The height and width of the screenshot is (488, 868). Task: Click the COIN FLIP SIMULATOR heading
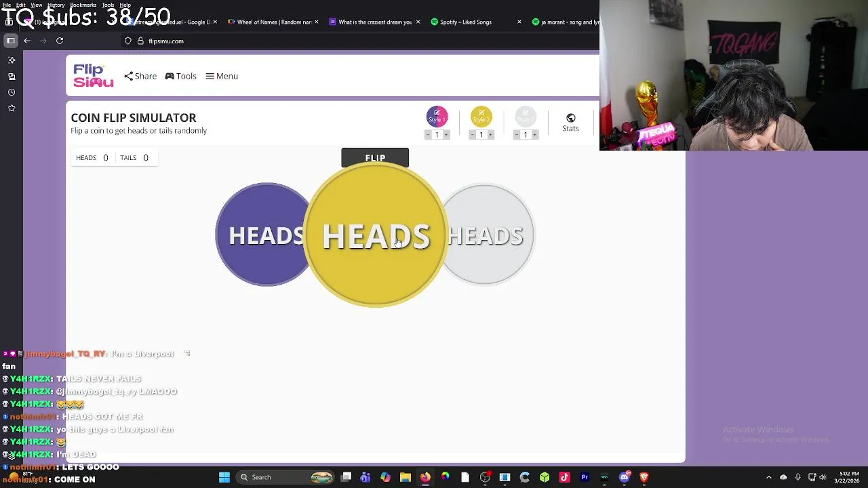[x=134, y=118]
